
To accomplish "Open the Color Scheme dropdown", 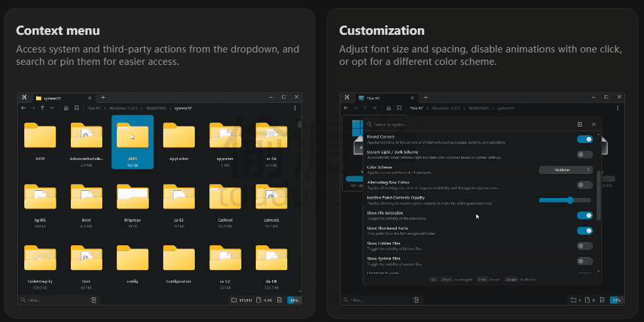I will [565, 170].
